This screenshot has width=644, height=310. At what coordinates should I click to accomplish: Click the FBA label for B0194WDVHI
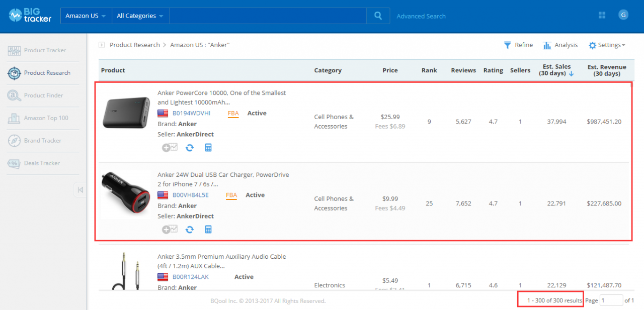(x=233, y=114)
